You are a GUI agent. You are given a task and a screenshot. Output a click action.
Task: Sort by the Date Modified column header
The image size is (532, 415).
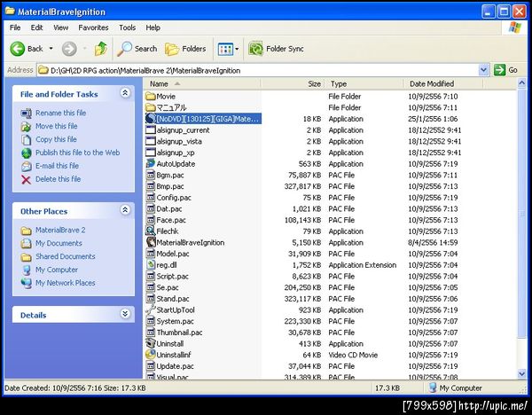(x=444, y=84)
